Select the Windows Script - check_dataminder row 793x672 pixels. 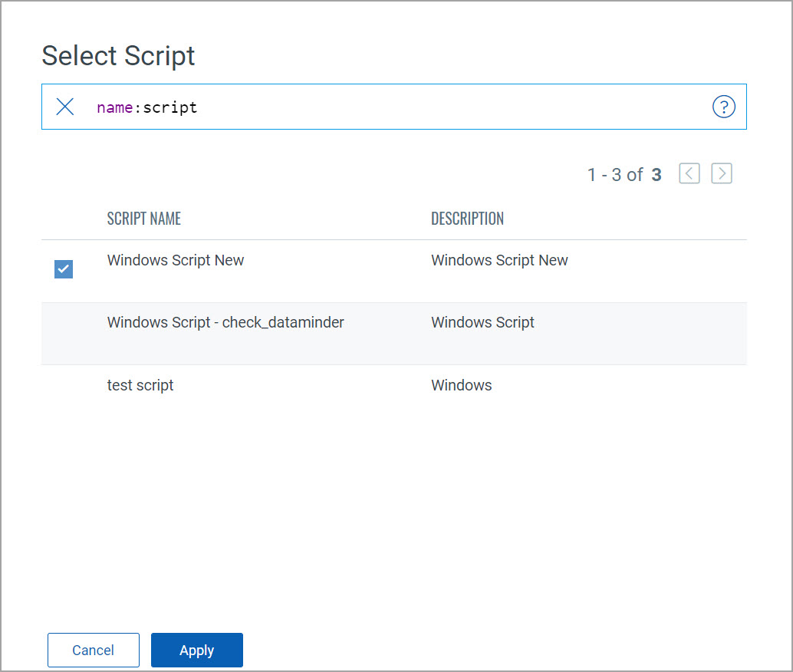(225, 322)
